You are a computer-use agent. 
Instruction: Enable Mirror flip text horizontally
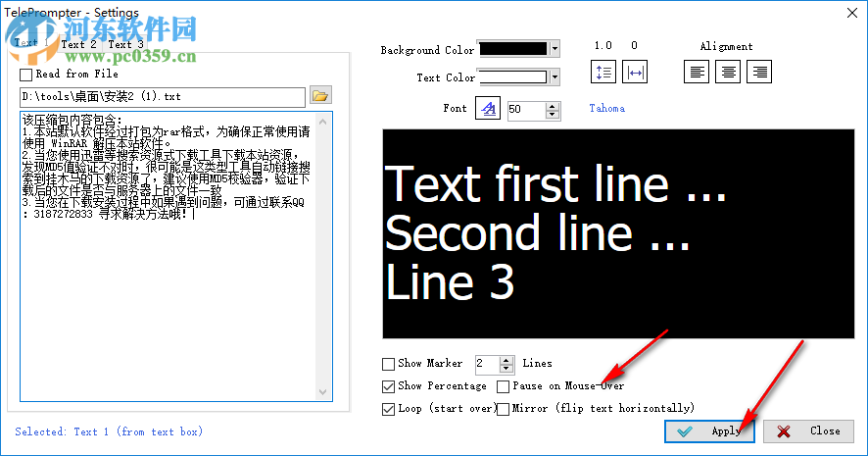pos(504,409)
